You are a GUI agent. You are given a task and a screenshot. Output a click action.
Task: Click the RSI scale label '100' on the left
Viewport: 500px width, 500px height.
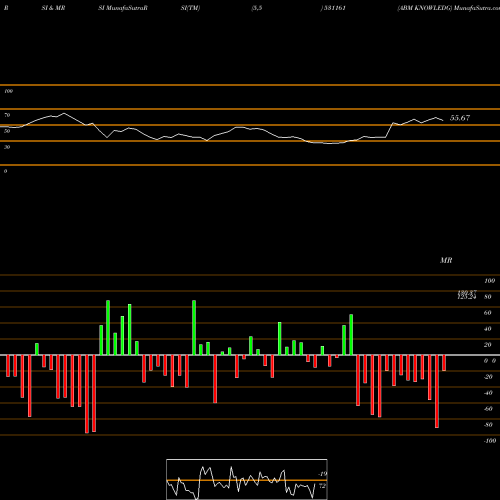coord(8,91)
